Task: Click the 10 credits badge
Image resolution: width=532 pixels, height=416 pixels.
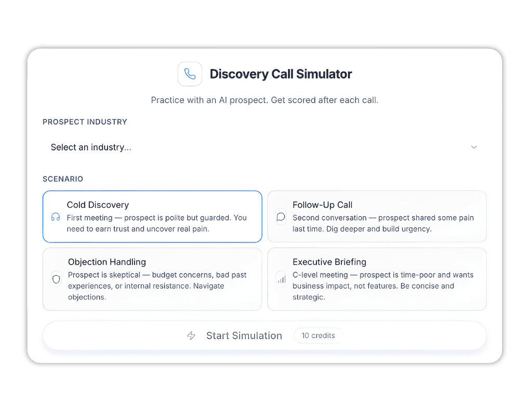Action: 318,335
